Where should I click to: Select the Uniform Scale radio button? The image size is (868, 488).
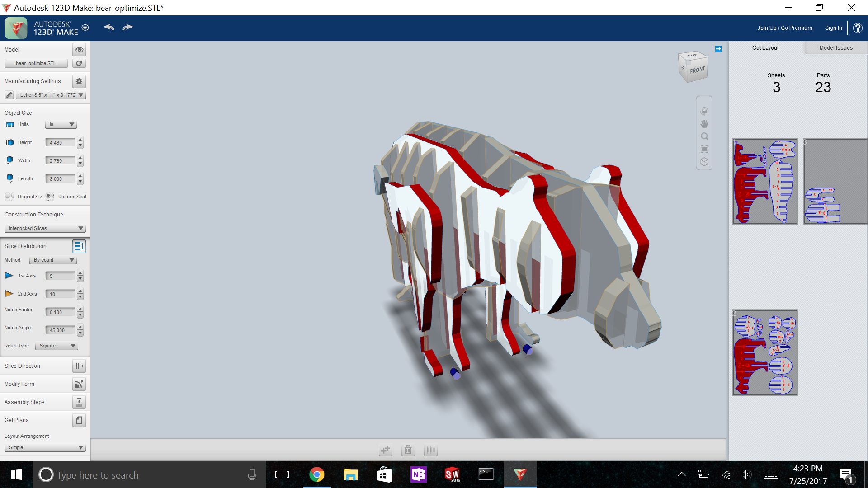(50, 196)
